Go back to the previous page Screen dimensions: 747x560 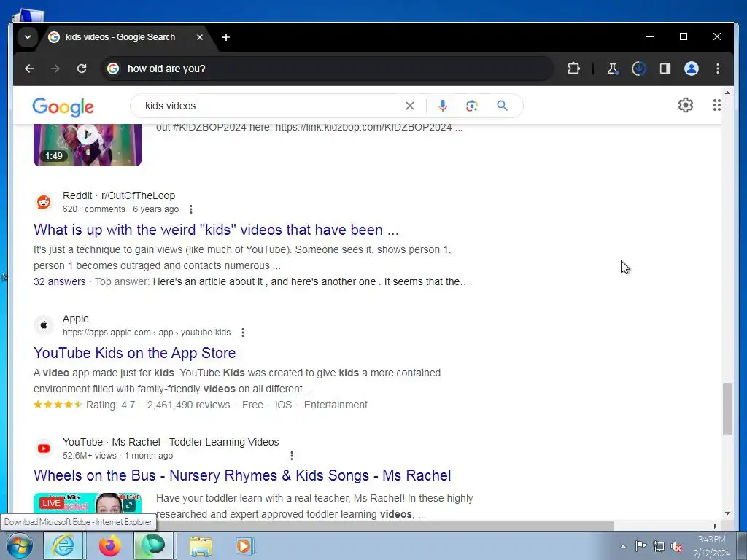coord(29,69)
